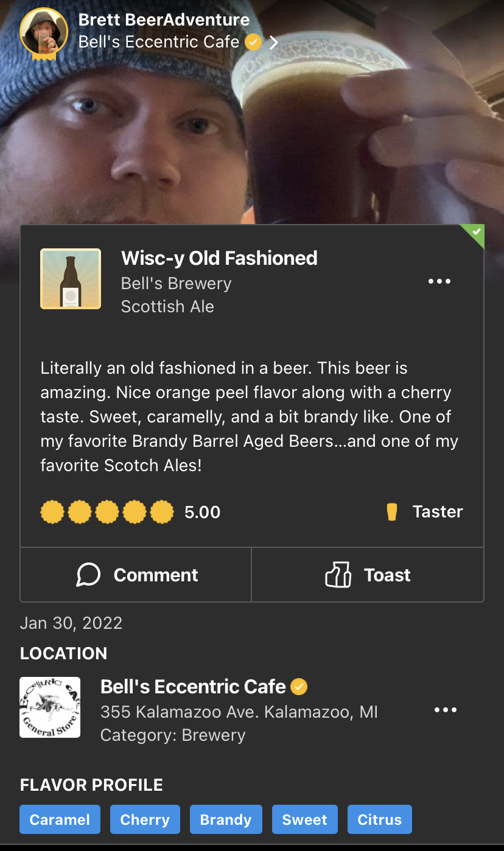The height and width of the screenshot is (851, 504).
Task: Click the five-star 5.00 rating
Action: point(107,512)
